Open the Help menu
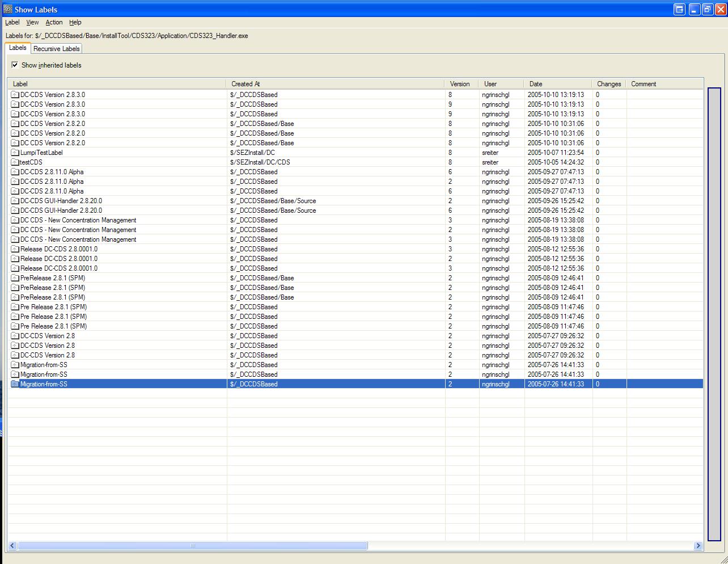This screenshot has width=728, height=564. (x=75, y=22)
